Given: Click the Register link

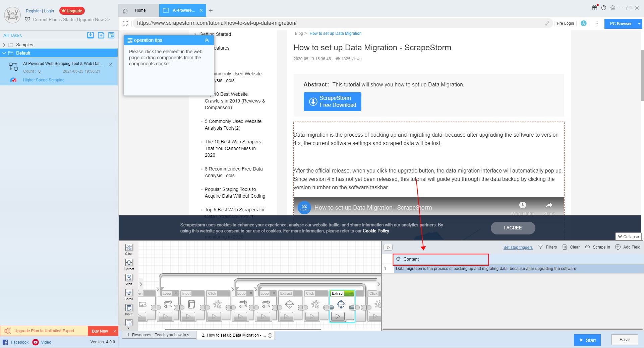Looking at the screenshot, I should (x=33, y=11).
